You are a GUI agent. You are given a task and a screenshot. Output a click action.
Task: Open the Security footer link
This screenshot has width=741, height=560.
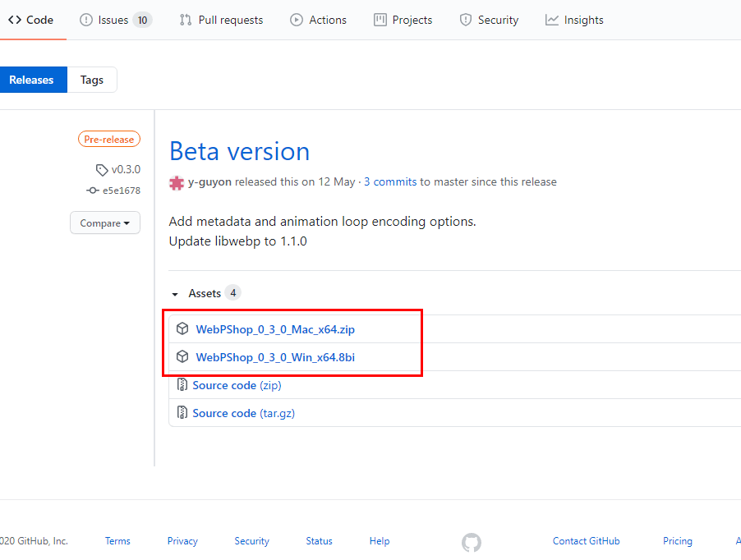pyautogui.click(x=252, y=541)
